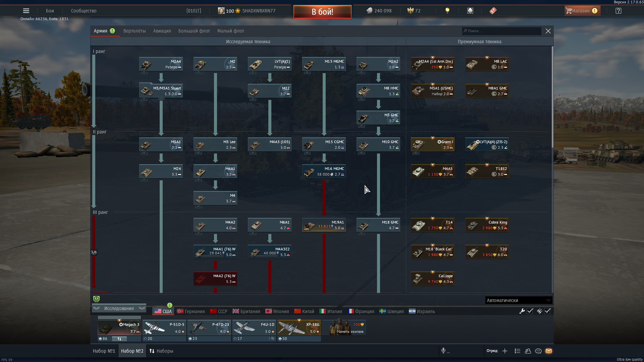Screen dimensions: 644x362
Task: Select F4U-1D crew slot
Action: tap(254, 328)
